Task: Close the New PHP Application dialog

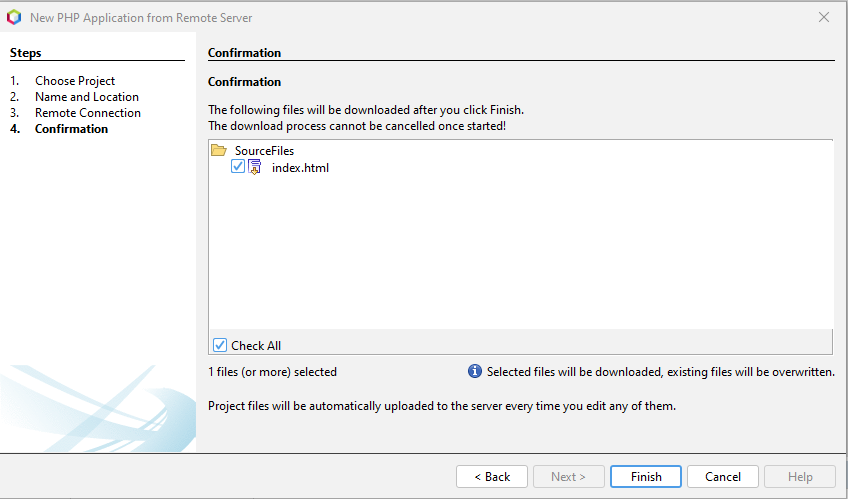Action: [824, 18]
